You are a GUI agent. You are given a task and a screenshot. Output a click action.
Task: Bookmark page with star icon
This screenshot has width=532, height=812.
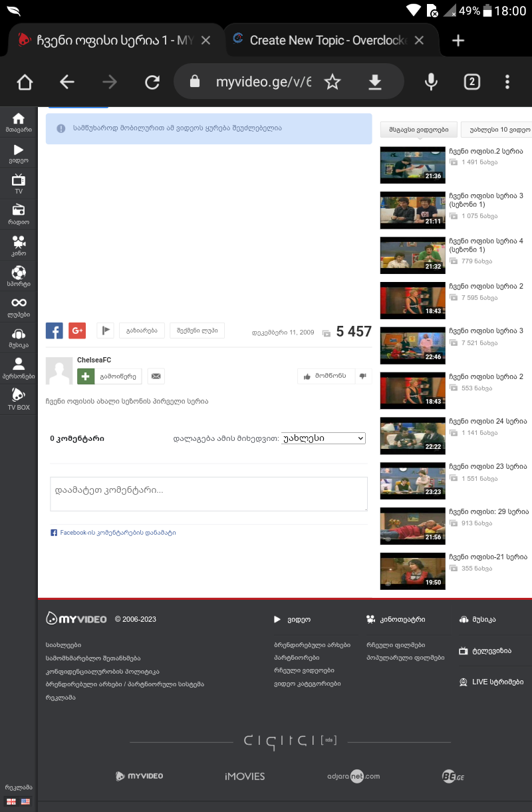tap(332, 82)
